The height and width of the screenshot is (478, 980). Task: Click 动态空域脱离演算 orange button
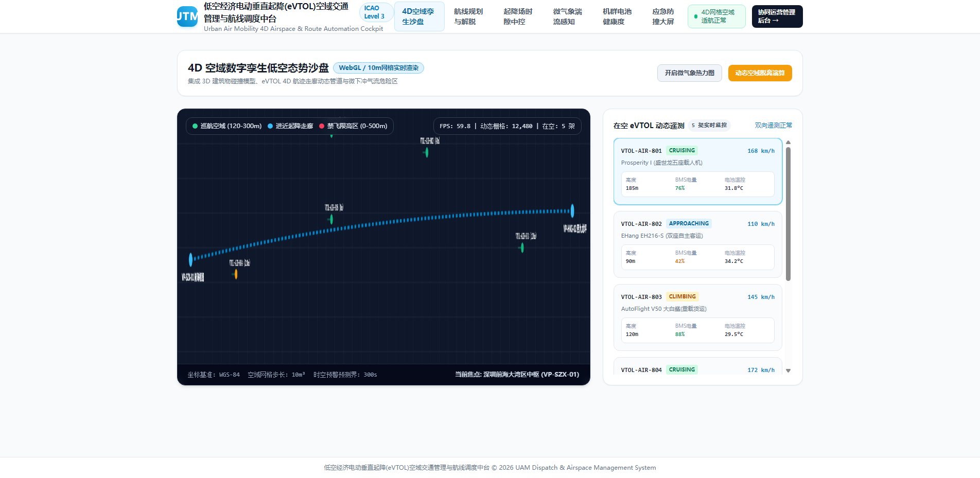point(760,73)
